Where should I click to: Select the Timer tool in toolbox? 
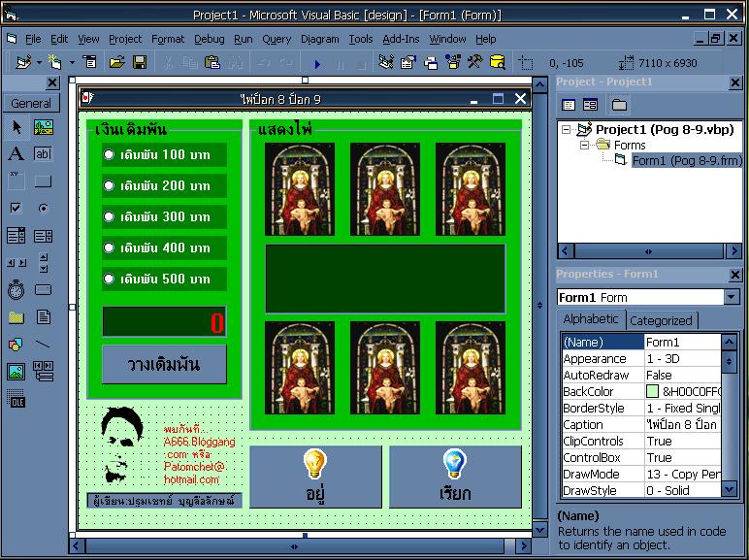[16, 289]
